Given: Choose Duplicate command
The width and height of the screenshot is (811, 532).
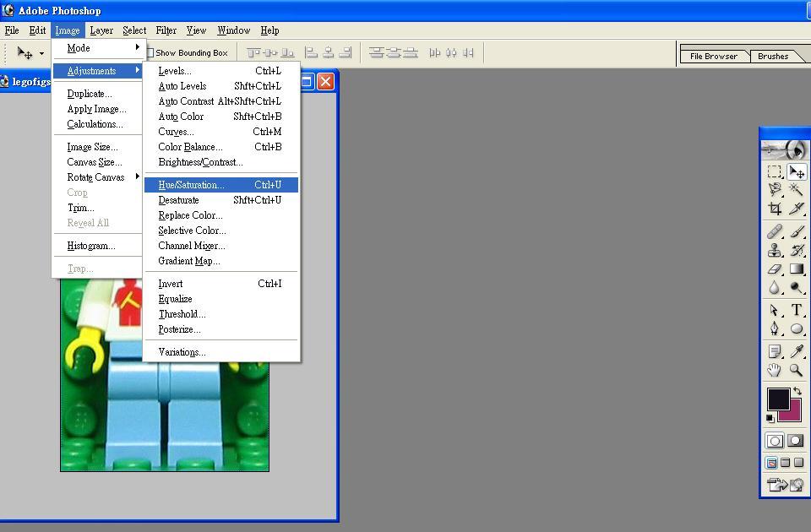Looking at the screenshot, I should (x=97, y=94).
